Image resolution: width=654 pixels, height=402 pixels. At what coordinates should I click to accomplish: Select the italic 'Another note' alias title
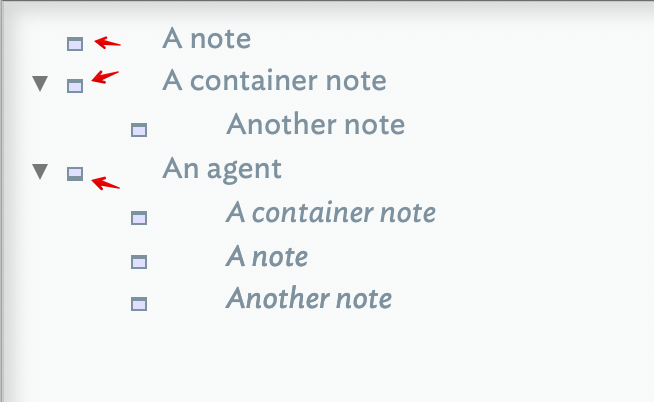click(308, 299)
